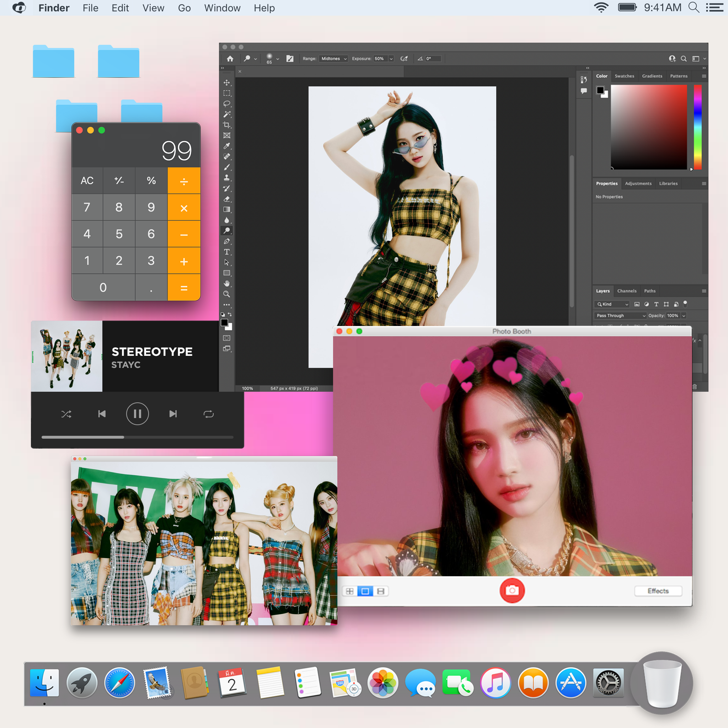Pause the STEREOTYPE track
The image size is (728, 728).
(137, 414)
